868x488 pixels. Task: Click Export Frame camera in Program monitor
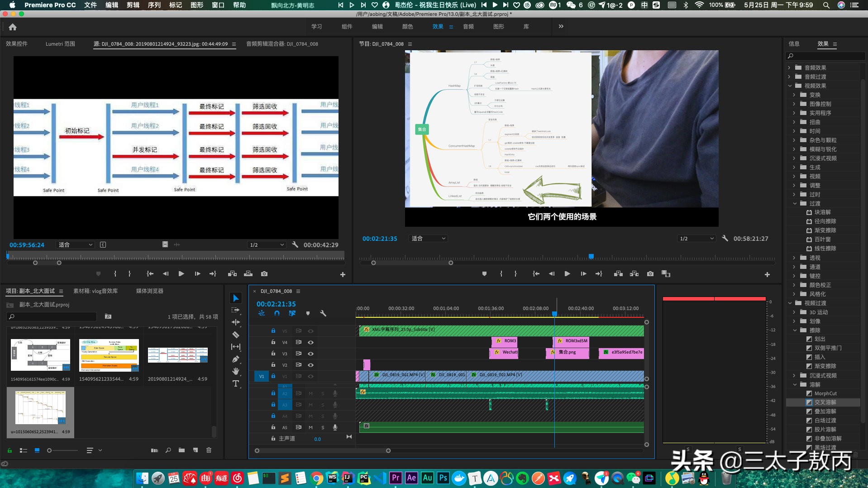pyautogui.click(x=650, y=274)
